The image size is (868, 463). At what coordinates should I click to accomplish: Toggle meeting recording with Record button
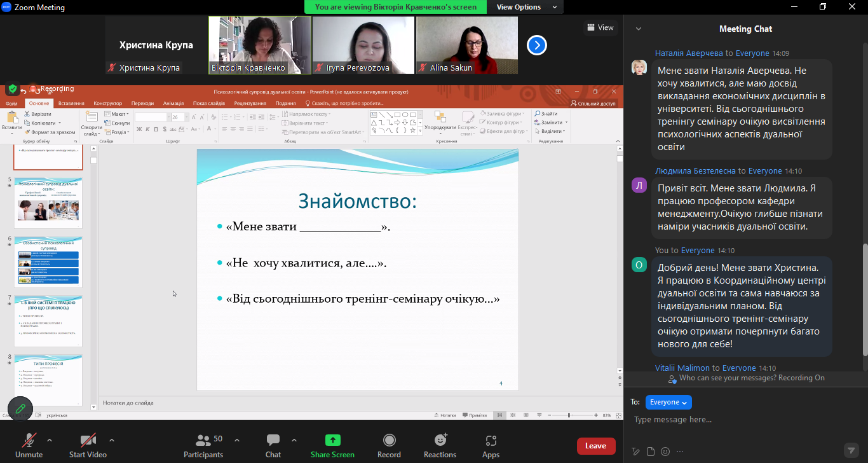pyautogui.click(x=389, y=440)
